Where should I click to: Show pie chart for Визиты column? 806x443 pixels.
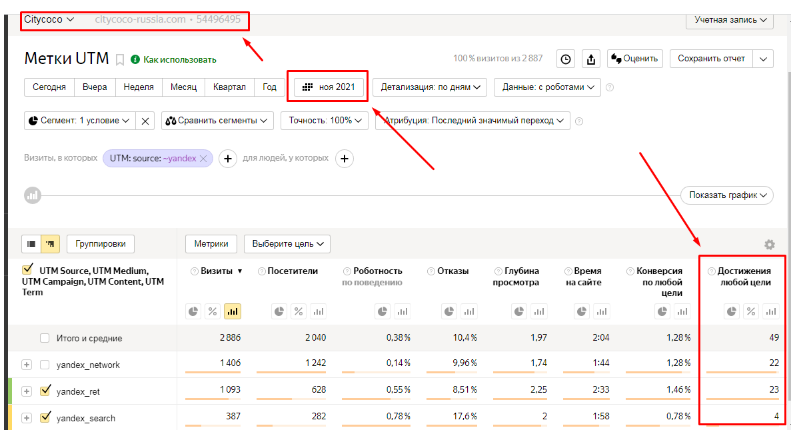click(x=196, y=311)
